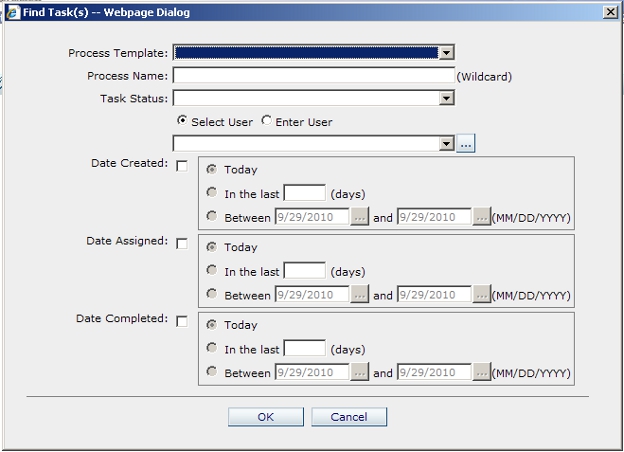624x452 pixels.
Task: Expand the Process Template dropdown
Action: click(x=447, y=53)
